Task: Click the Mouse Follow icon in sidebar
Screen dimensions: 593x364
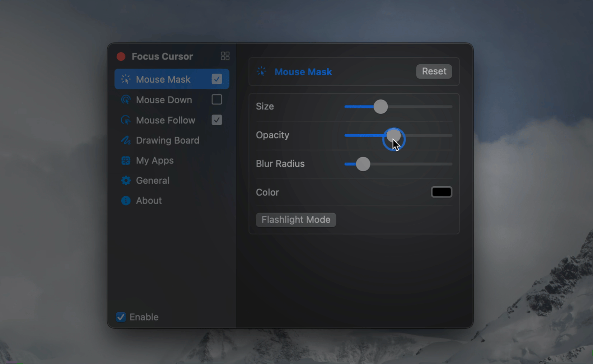Action: [x=126, y=120]
